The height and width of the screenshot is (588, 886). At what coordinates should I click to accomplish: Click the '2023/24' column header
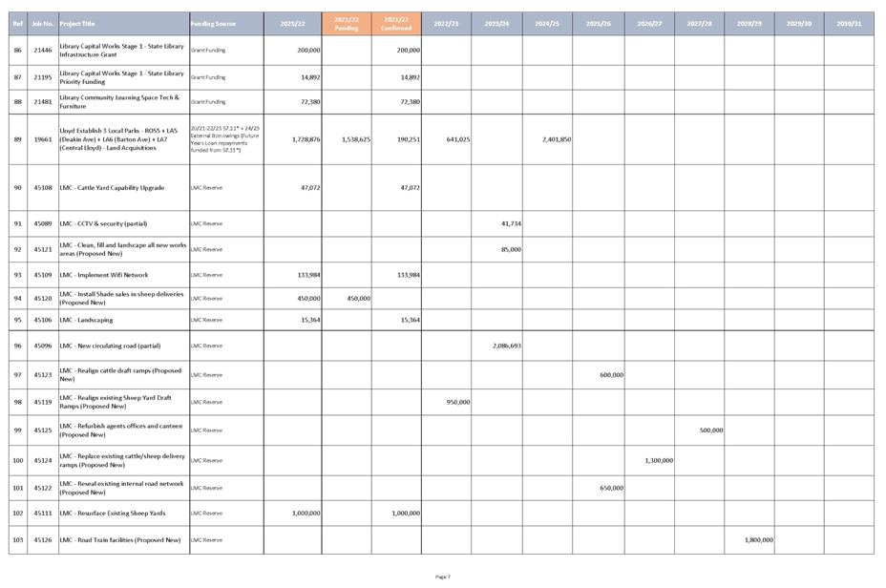tap(496, 24)
